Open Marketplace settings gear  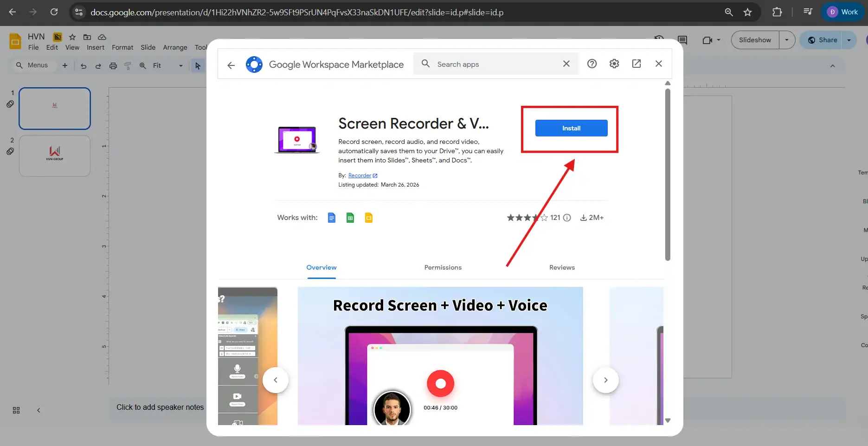614,64
